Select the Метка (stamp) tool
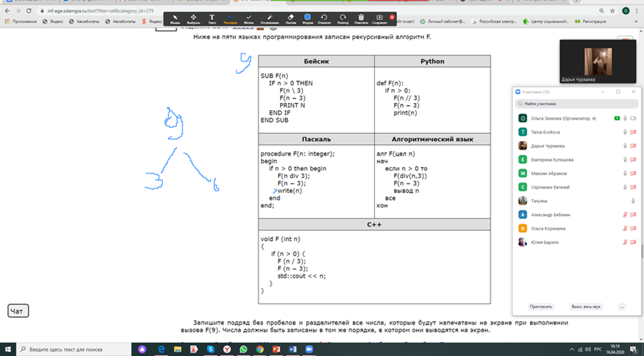The image size is (644, 356). click(x=249, y=19)
